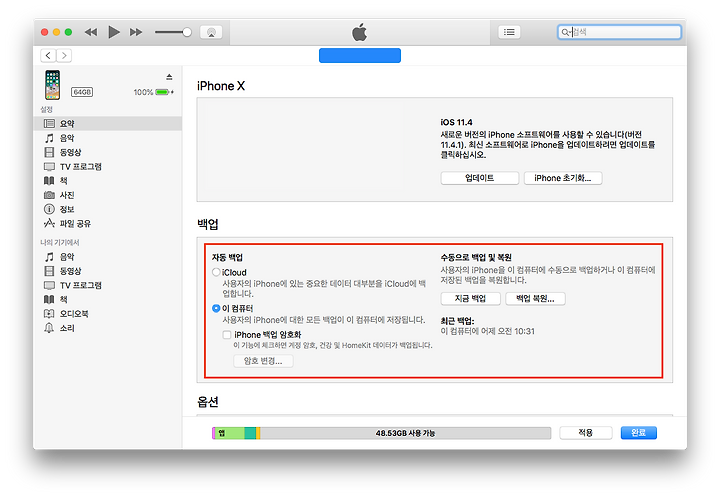Viewport: 720px width, 497px height.
Task: Select 책 under 설정
Action: tap(108, 181)
